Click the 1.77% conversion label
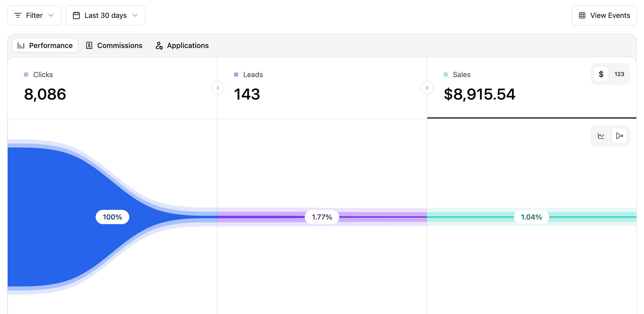Image resolution: width=644 pixels, height=314 pixels. [x=322, y=217]
